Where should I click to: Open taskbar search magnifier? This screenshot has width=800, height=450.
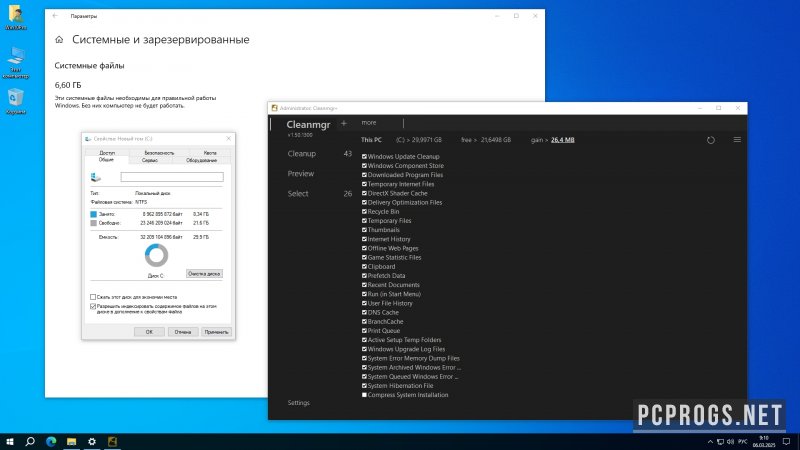(x=30, y=441)
